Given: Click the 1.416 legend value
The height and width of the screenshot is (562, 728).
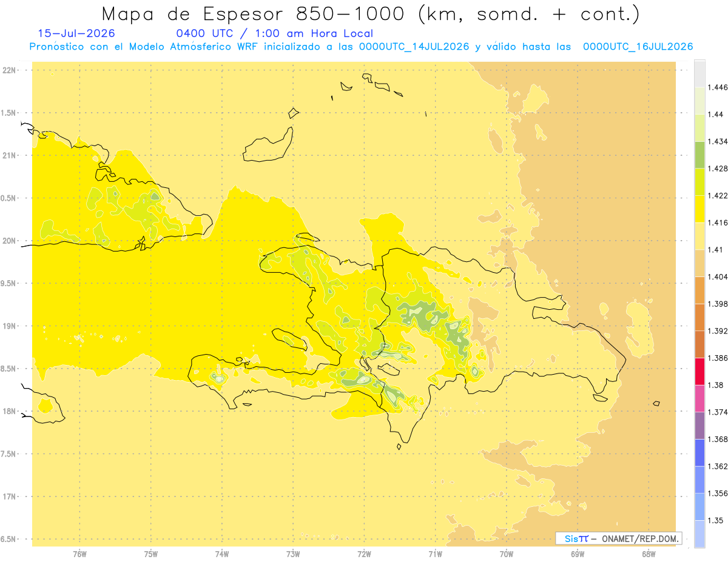Looking at the screenshot, I should tap(718, 222).
